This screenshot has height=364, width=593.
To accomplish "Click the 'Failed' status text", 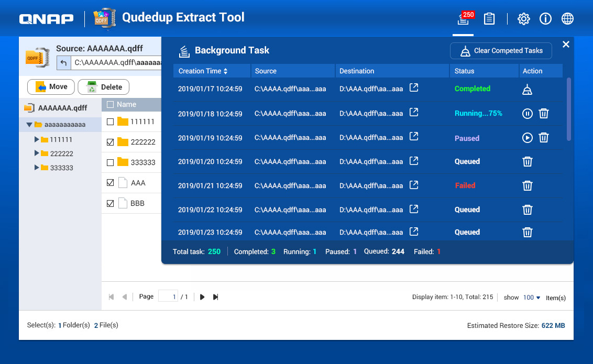I will (x=465, y=185).
